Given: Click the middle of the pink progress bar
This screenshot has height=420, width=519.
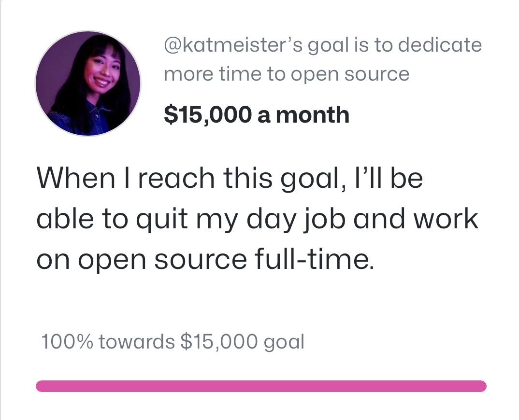Looking at the screenshot, I should point(261,386).
